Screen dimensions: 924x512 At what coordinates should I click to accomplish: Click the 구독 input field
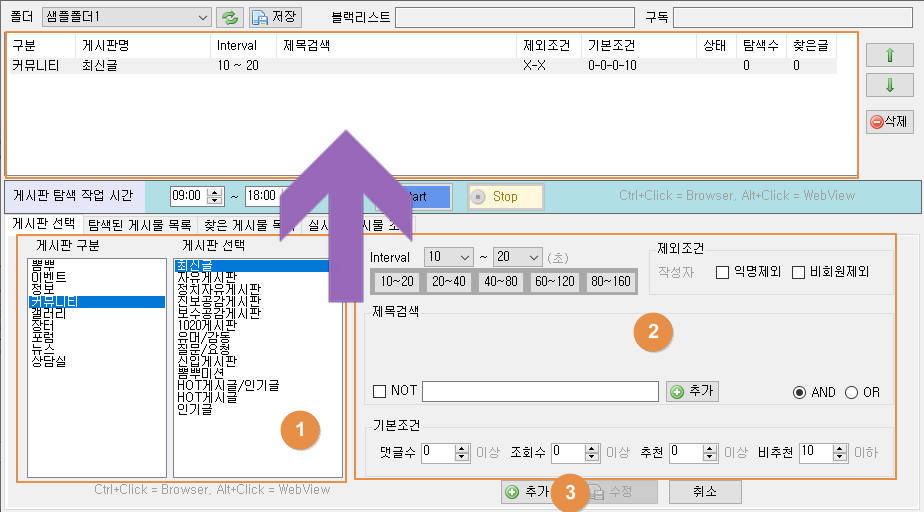793,18
